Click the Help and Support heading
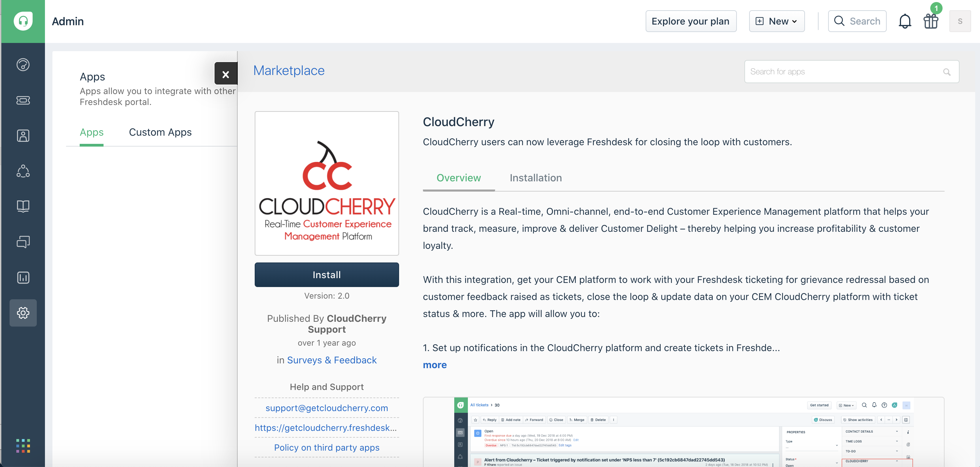 click(327, 387)
